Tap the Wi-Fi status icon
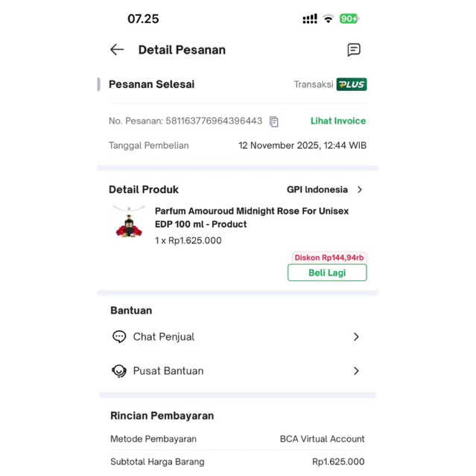 click(x=328, y=19)
